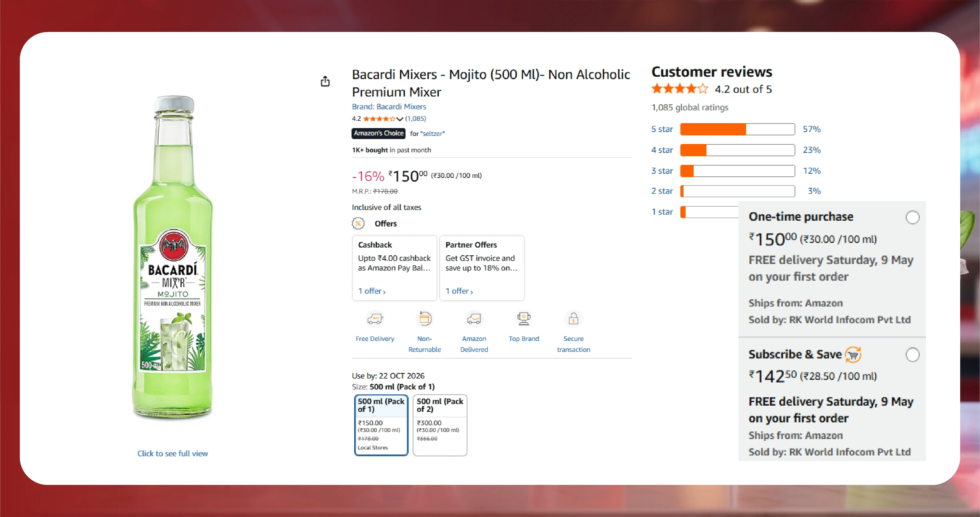Click the Top Brand trophy icon
The width and height of the screenshot is (980, 517).
point(524,318)
